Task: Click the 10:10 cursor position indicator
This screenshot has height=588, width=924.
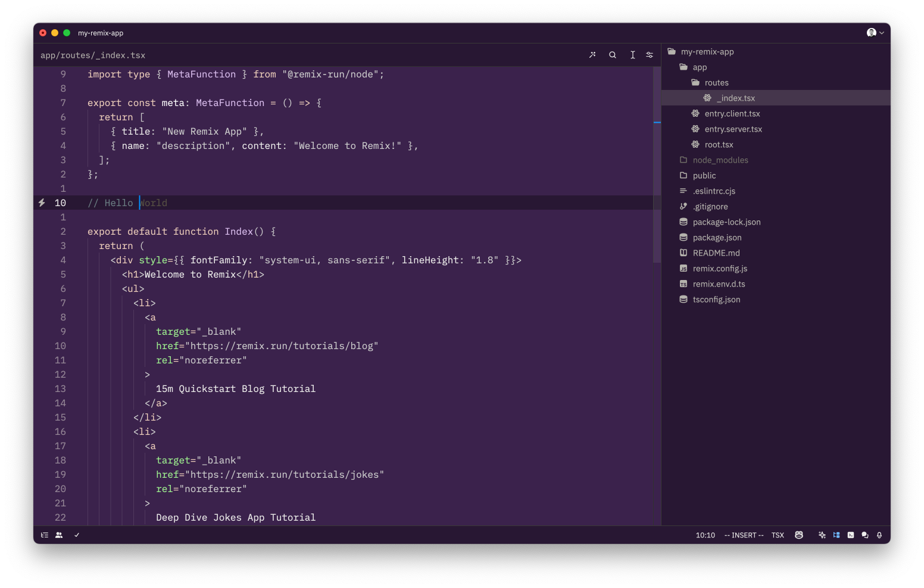Action: pyautogui.click(x=706, y=535)
